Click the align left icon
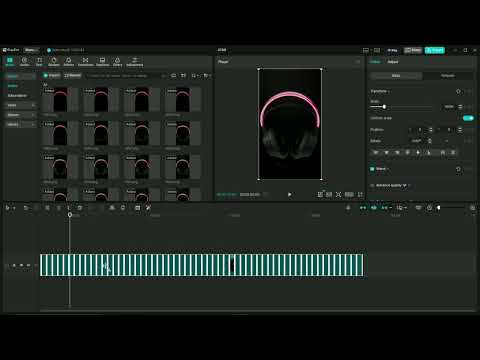 point(376,152)
